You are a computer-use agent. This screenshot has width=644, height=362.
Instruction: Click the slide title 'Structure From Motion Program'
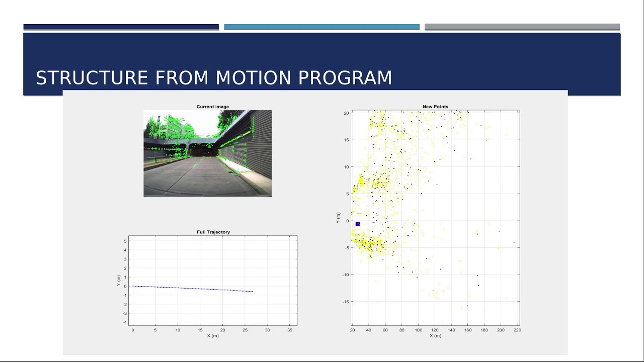(214, 78)
